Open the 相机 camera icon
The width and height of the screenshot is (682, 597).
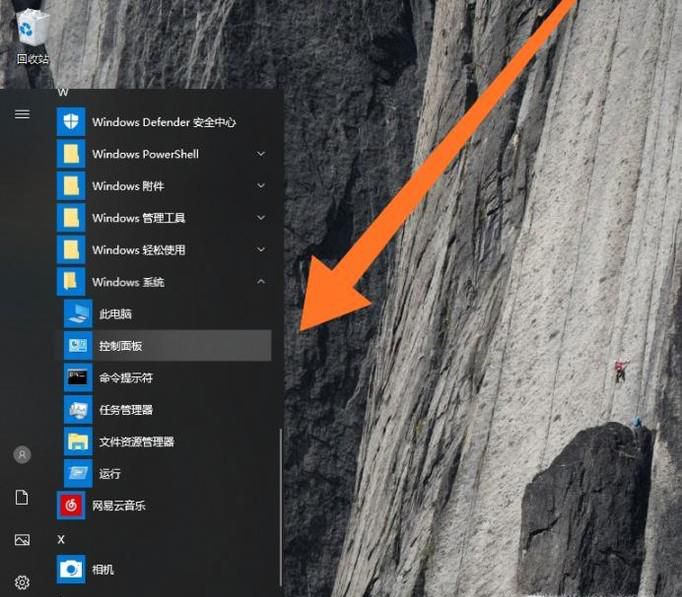pyautogui.click(x=71, y=569)
